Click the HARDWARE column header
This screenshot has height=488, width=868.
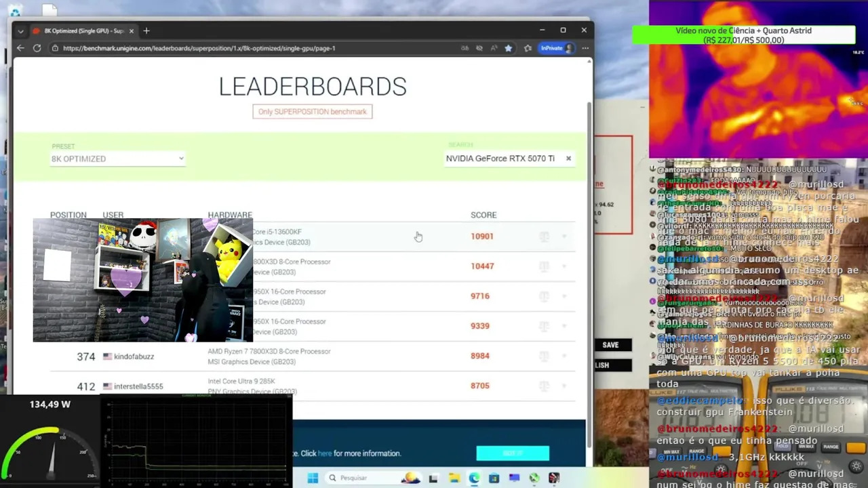(230, 215)
